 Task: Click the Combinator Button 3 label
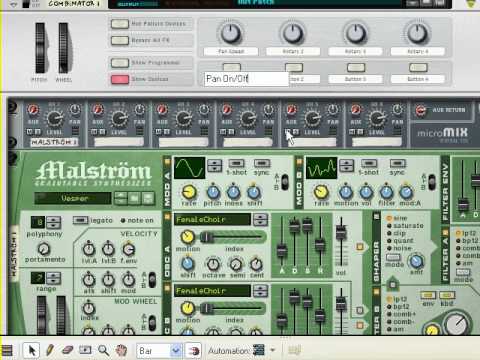(355, 79)
